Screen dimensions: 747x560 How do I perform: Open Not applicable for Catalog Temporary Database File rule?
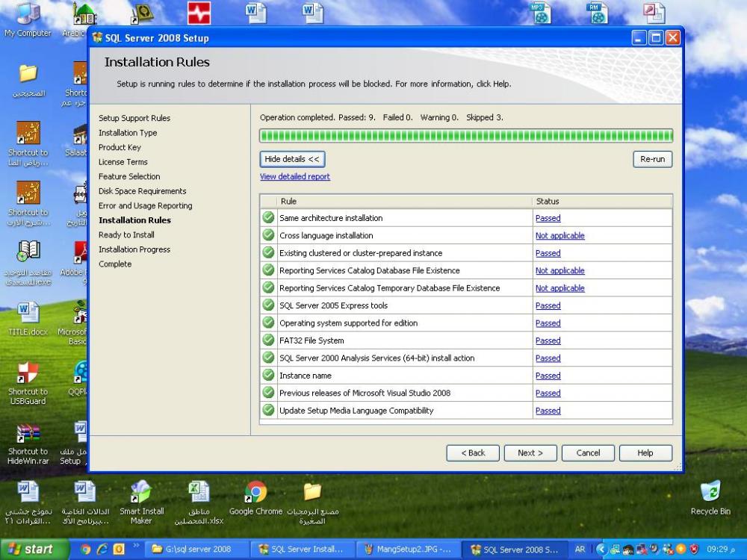point(560,288)
